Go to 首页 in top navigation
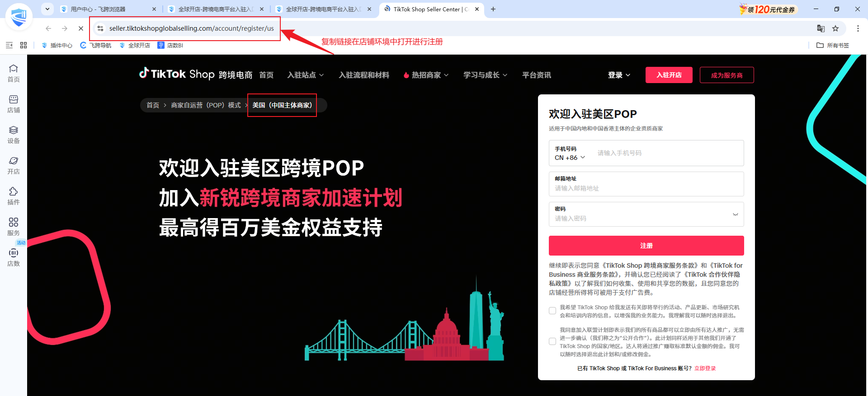868x396 pixels. click(x=266, y=75)
